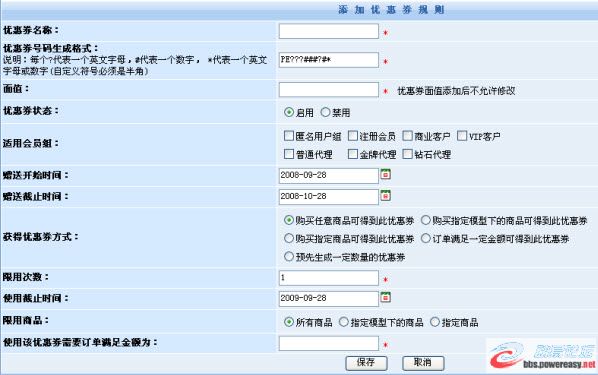This screenshot has width=598, height=375.
Task: Check the VIP客户 checkbox
Action: click(462, 136)
